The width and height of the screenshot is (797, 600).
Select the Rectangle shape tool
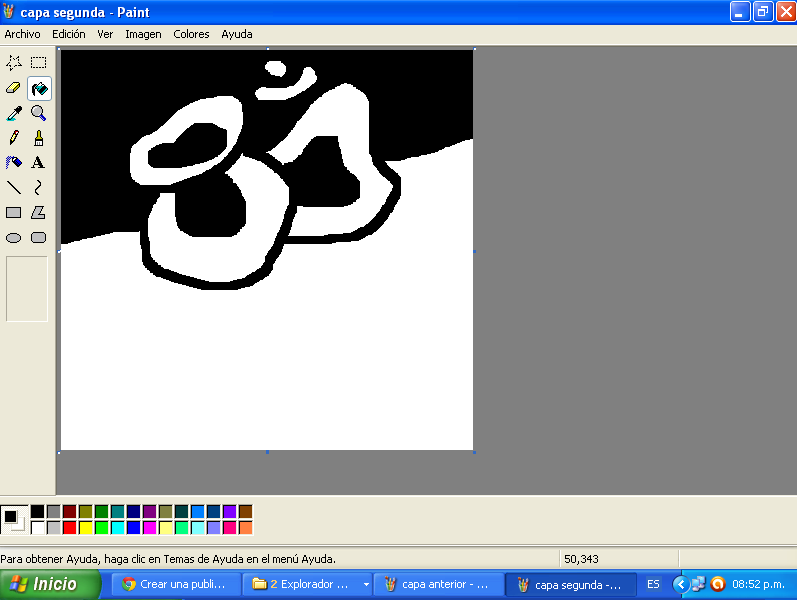[14, 213]
